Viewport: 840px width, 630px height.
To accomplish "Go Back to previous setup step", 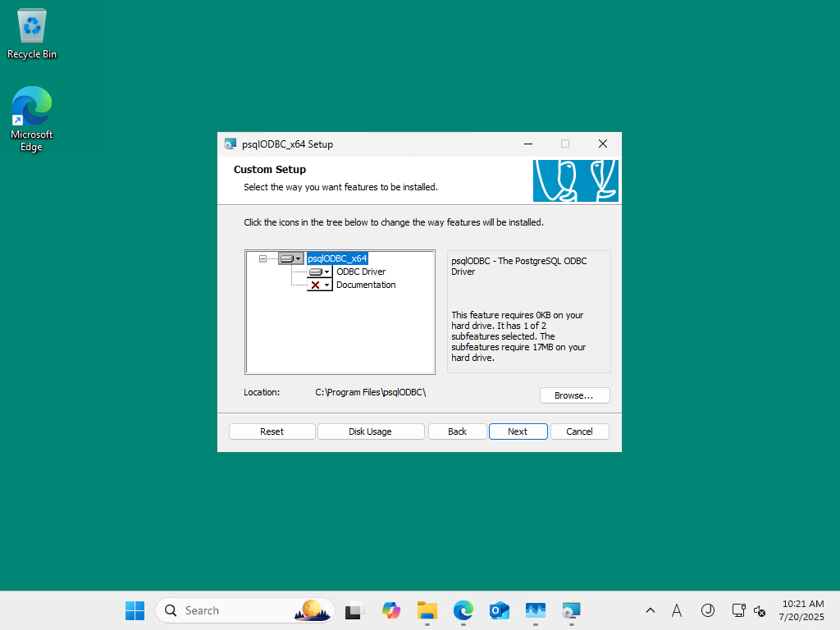I will click(457, 431).
